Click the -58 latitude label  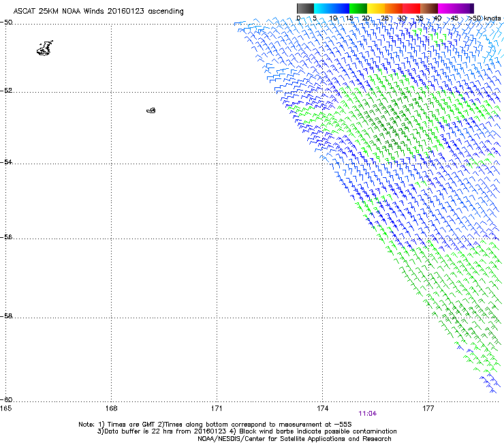click(6, 316)
